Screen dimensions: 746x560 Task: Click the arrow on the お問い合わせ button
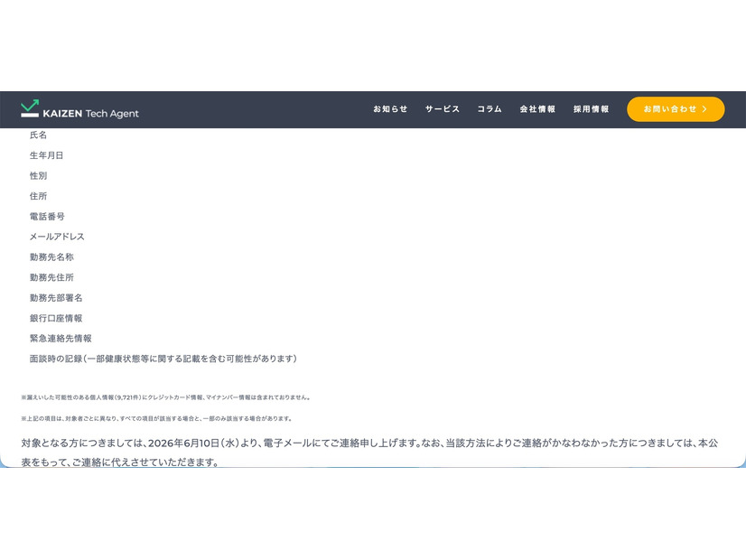704,109
